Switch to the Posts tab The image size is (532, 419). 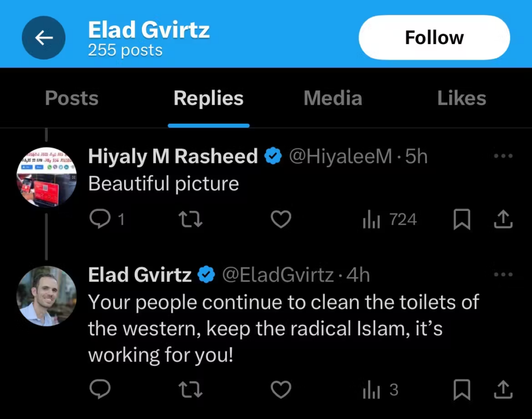[x=71, y=98]
